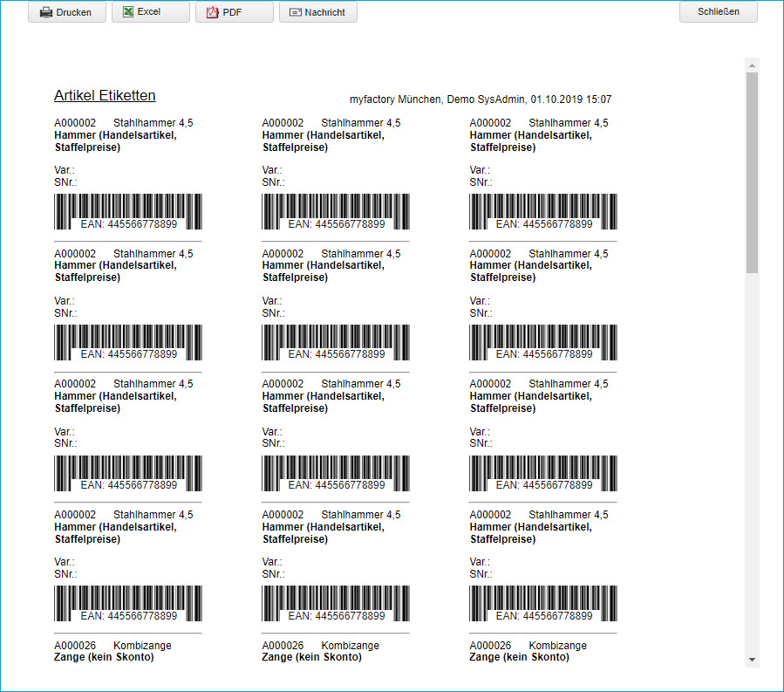Export the labels with the Excel button

click(x=151, y=12)
